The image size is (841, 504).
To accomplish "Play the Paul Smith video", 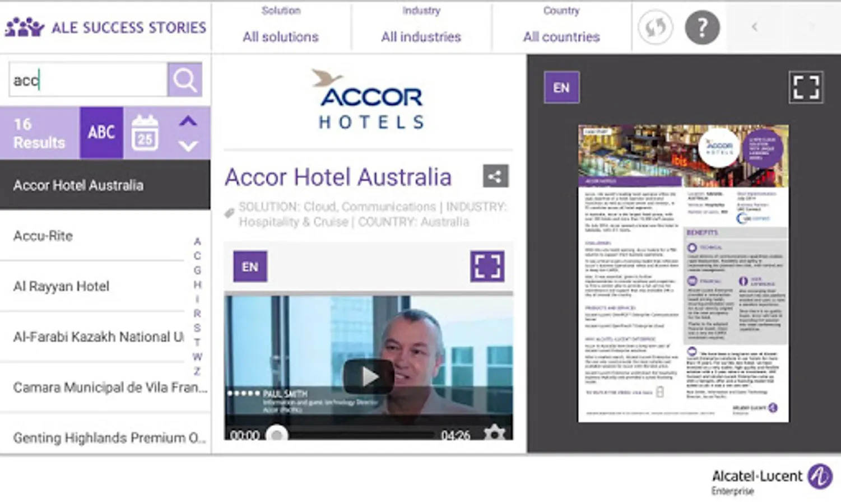I will coord(368,376).
